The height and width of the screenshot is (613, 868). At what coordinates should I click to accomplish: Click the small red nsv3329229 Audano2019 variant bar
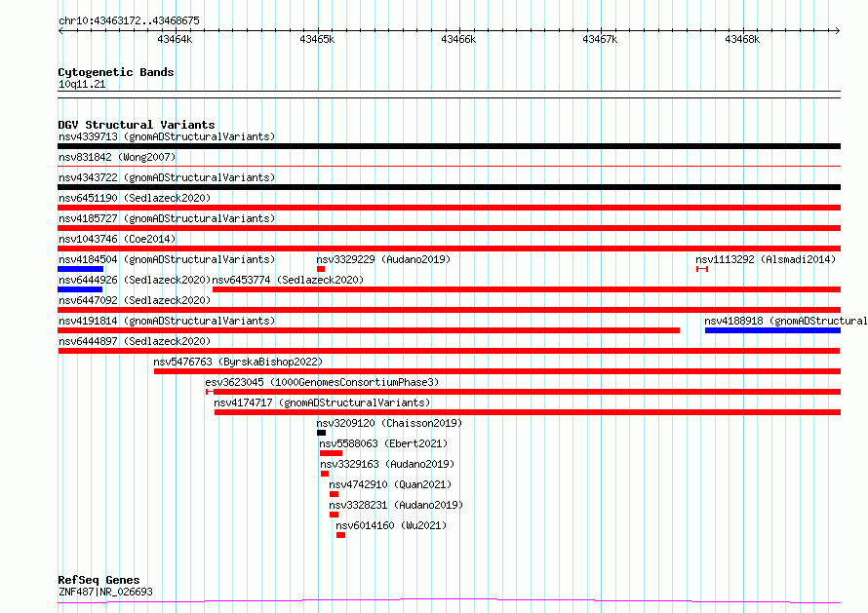321,269
